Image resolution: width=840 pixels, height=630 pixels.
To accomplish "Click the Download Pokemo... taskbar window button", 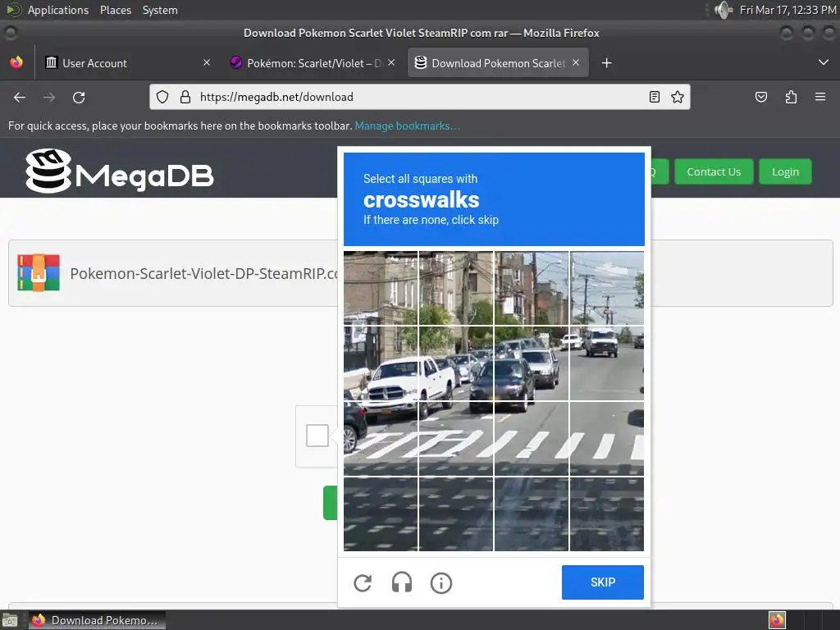I will click(x=97, y=620).
